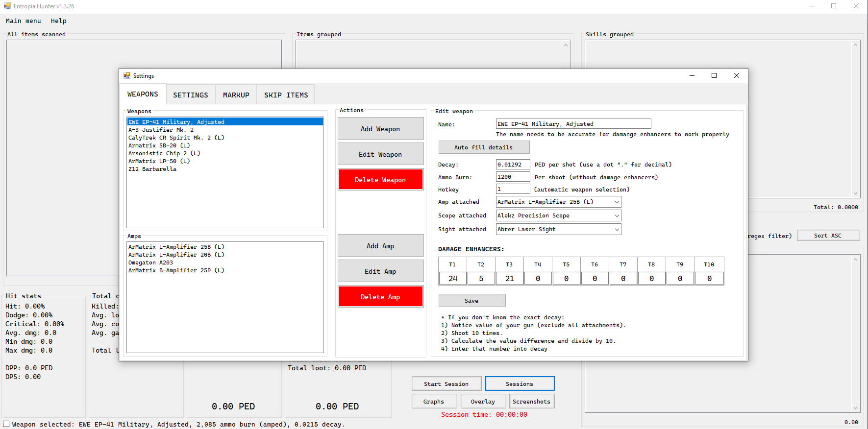The height and width of the screenshot is (429, 868).
Task: Click the Sort ASC button
Action: coord(828,236)
